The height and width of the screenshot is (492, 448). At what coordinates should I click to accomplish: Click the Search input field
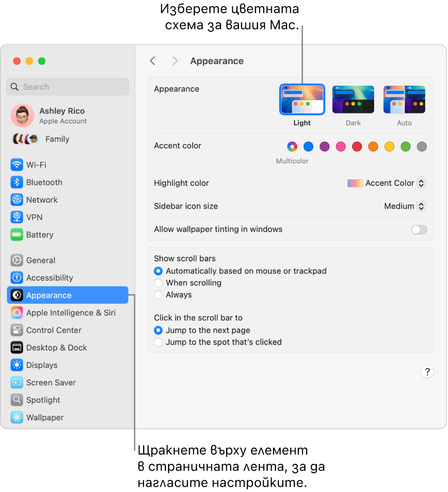tap(67, 87)
